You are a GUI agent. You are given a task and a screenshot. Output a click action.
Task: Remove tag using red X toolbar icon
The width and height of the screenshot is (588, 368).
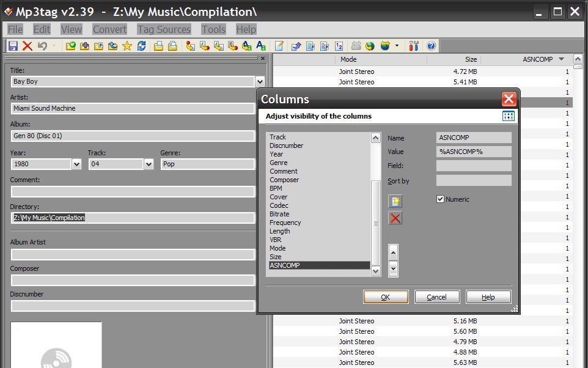point(27,46)
